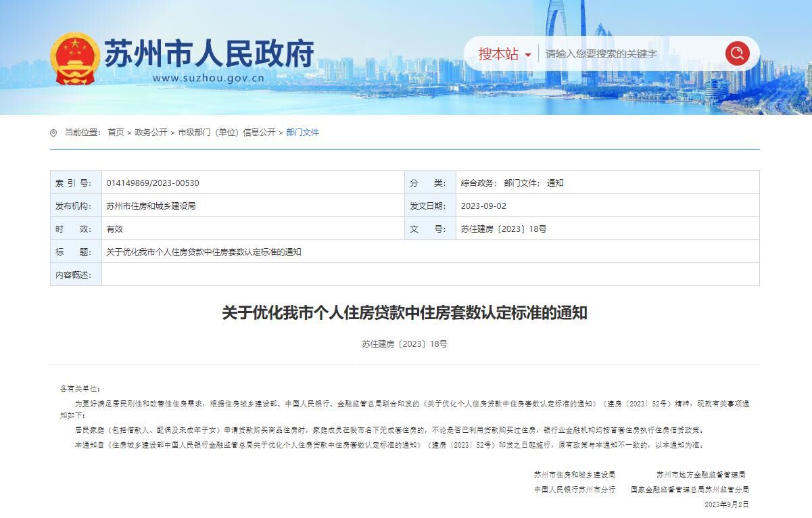
Task: Click the 发文日期 label cell
Action: (x=430, y=206)
